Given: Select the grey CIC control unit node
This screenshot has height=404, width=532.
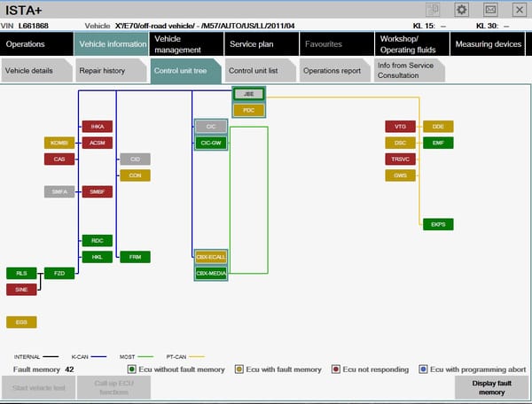Looking at the screenshot, I should [x=211, y=127].
